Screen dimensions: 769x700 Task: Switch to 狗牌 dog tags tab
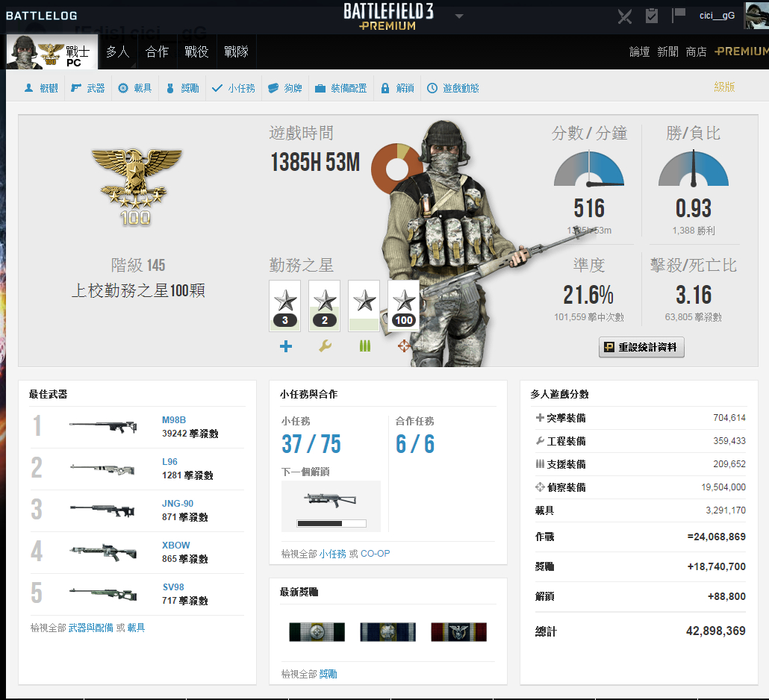pyautogui.click(x=285, y=88)
